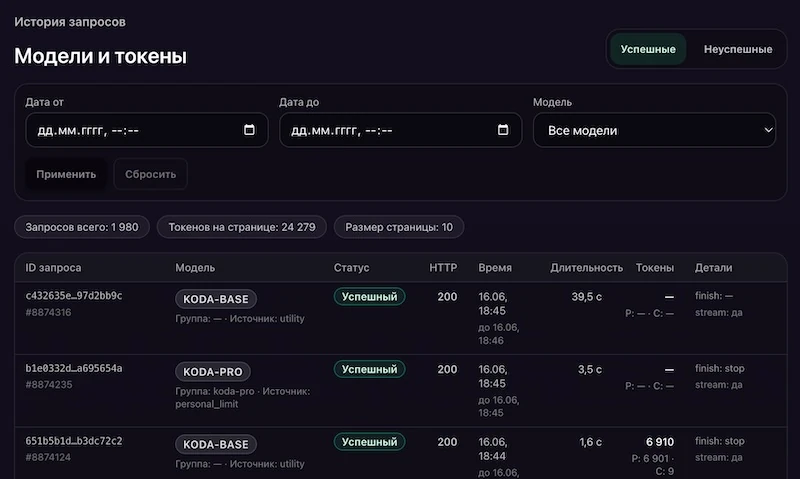Click the 'Время' column header
Viewport: 800px width, 479px height.
coord(495,267)
